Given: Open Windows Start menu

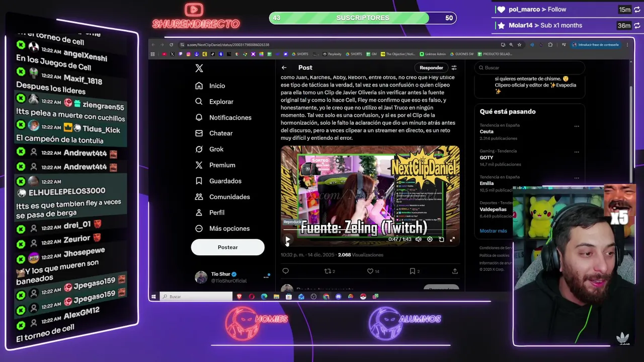Looking at the screenshot, I should pos(153,297).
